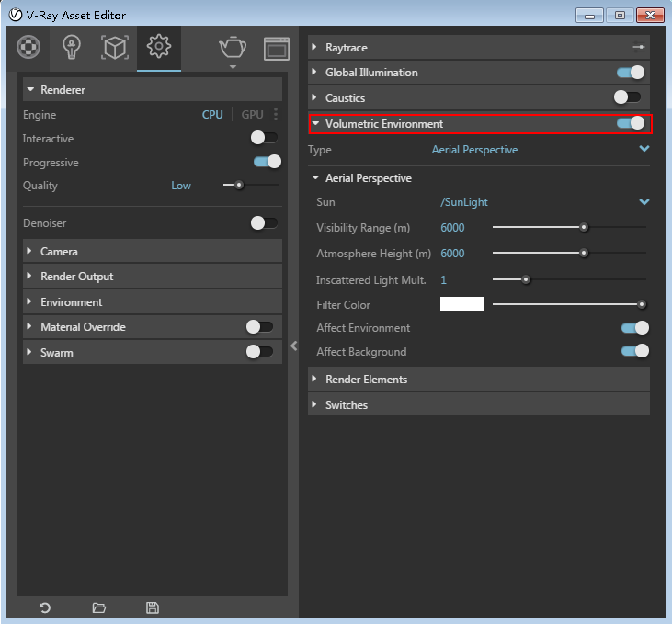672x624 pixels.
Task: Click the Visibility Range value field
Action: pos(453,228)
